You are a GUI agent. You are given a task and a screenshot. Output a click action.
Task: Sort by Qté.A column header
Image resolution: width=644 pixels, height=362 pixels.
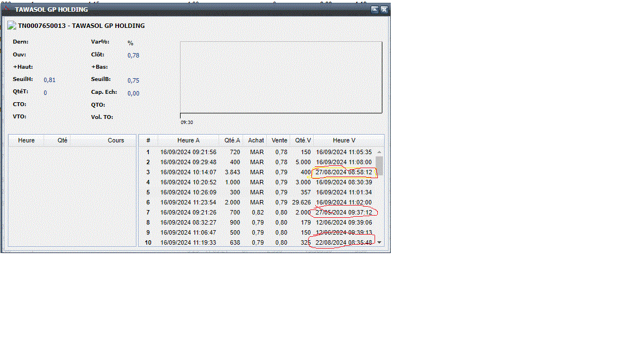coord(232,140)
